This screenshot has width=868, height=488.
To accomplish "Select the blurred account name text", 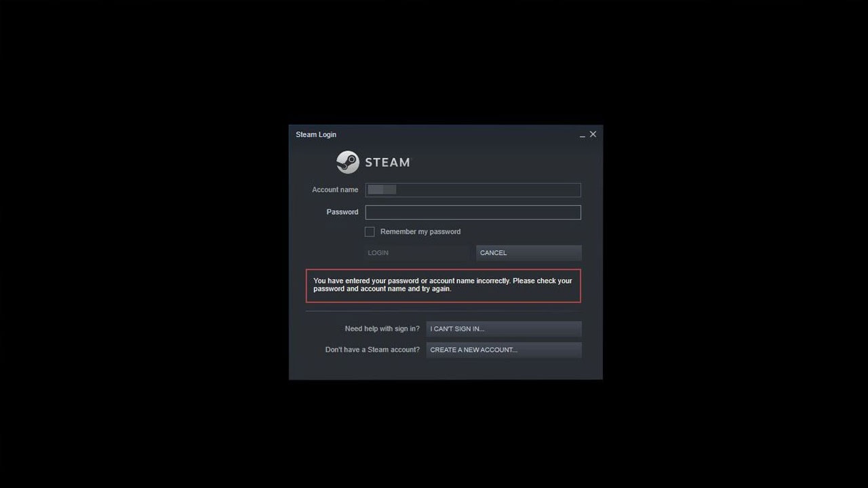I will [382, 190].
